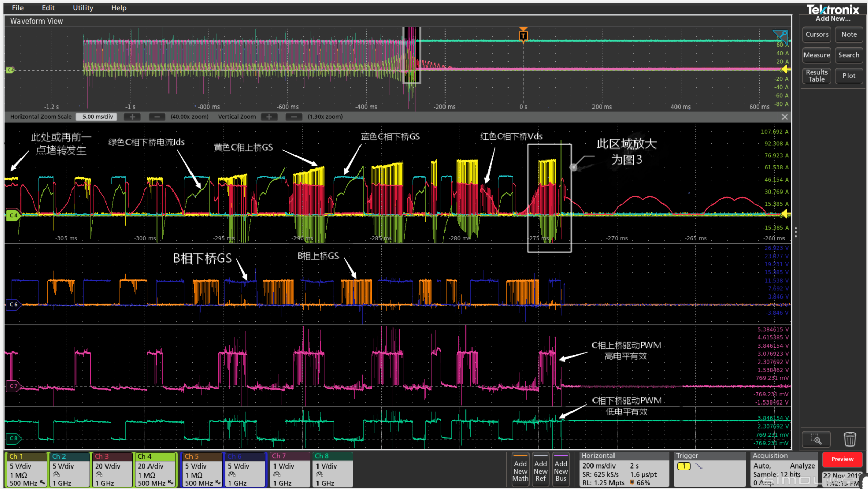This screenshot has width=868, height=489.
Task: Select the C4 waveform handle in overview
Action: [x=10, y=70]
